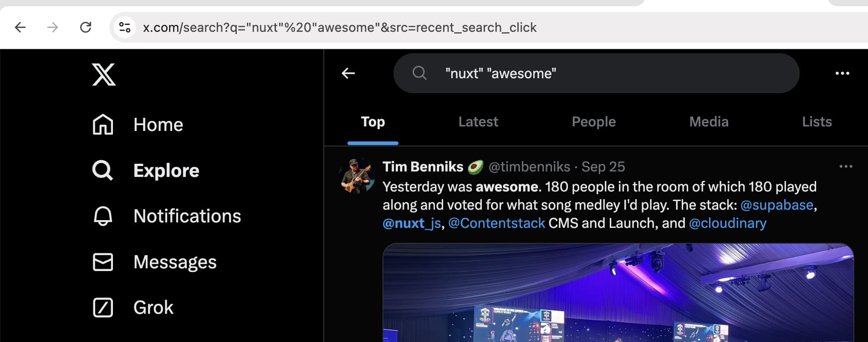
Task: Open Notifications via the bell icon
Action: [x=102, y=216]
